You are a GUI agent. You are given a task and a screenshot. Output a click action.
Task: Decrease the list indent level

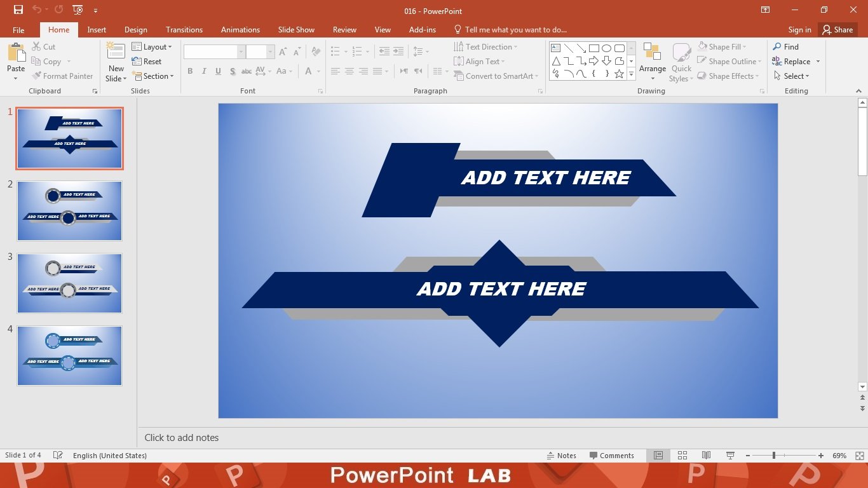pos(384,51)
